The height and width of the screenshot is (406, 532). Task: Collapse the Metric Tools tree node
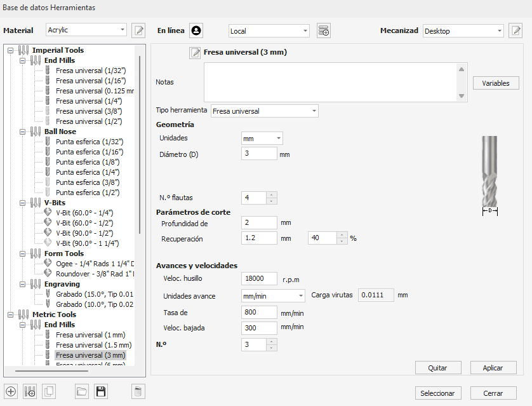tap(11, 315)
